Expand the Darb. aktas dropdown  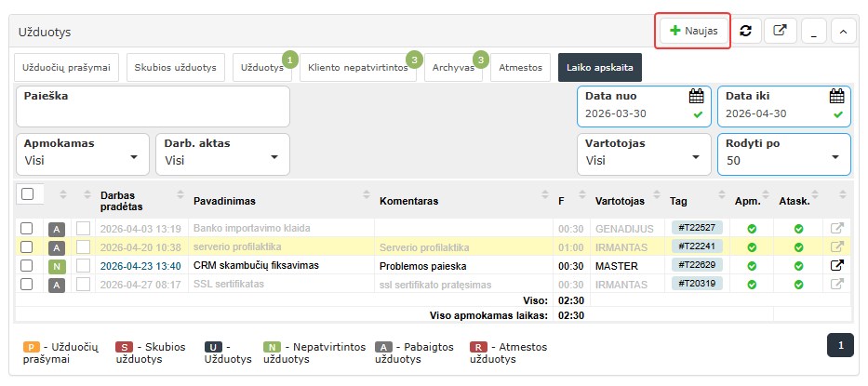click(222, 154)
